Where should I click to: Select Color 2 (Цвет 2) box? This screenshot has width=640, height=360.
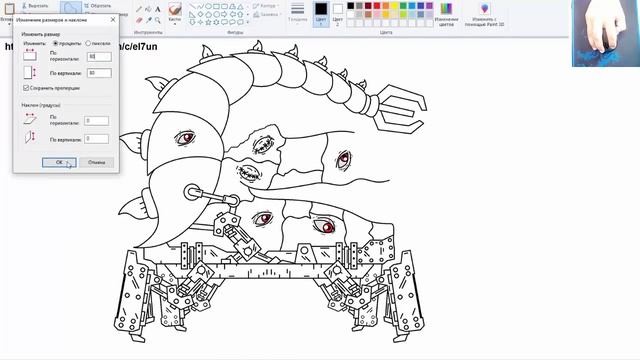click(x=338, y=14)
